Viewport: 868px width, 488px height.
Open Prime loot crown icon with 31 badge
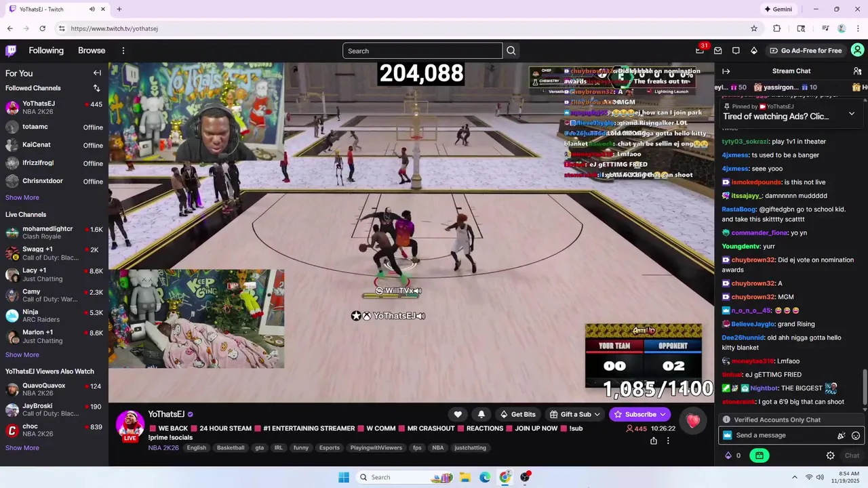click(700, 50)
